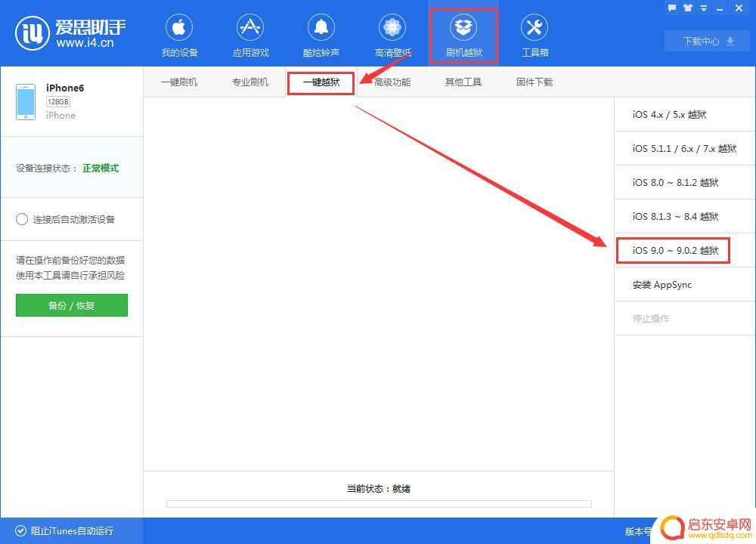
Task: Close the i4 assistant window
Action: point(739,8)
